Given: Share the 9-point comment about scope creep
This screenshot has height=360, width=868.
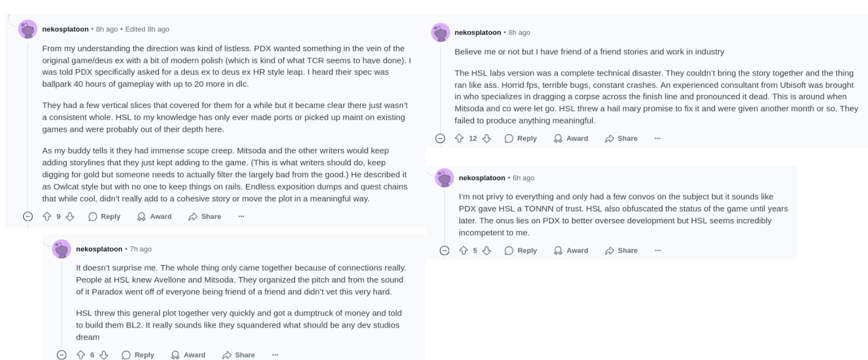Looking at the screenshot, I should [205, 216].
